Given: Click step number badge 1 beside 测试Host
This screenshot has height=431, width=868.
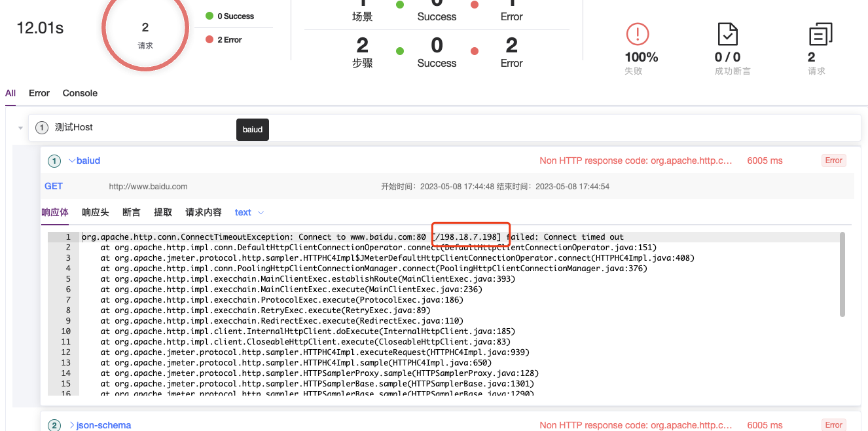Looking at the screenshot, I should (41, 127).
